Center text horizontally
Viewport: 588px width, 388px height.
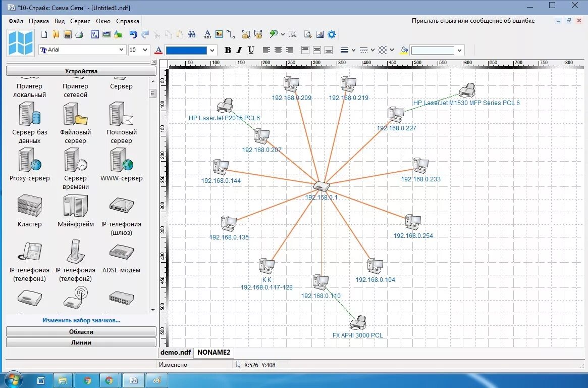point(278,50)
